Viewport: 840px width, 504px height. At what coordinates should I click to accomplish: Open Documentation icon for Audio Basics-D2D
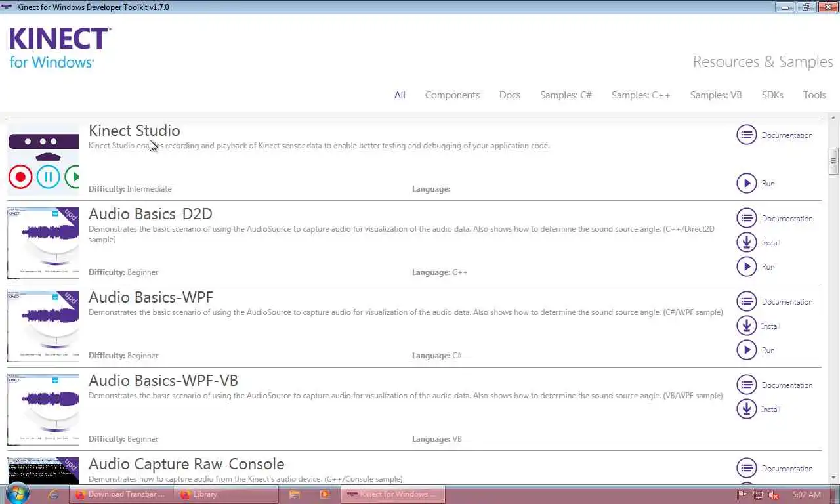pos(746,218)
